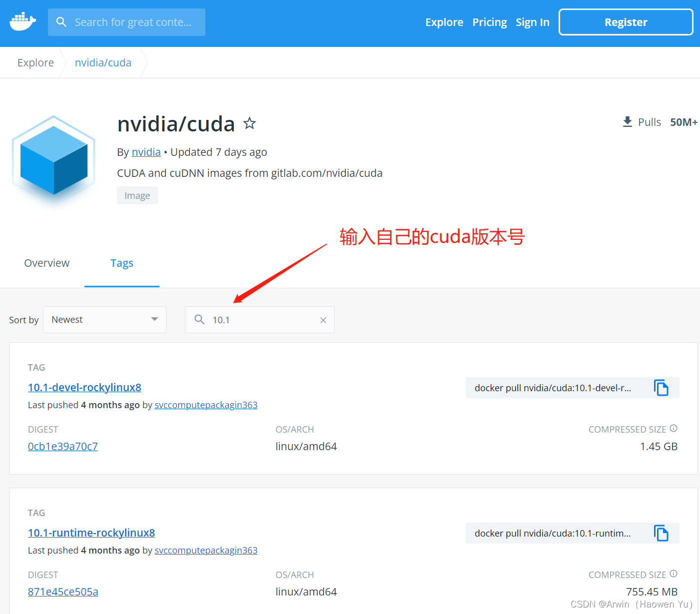Click linux/amd64 under the runtime tag
The height and width of the screenshot is (614, 700).
[x=306, y=592]
